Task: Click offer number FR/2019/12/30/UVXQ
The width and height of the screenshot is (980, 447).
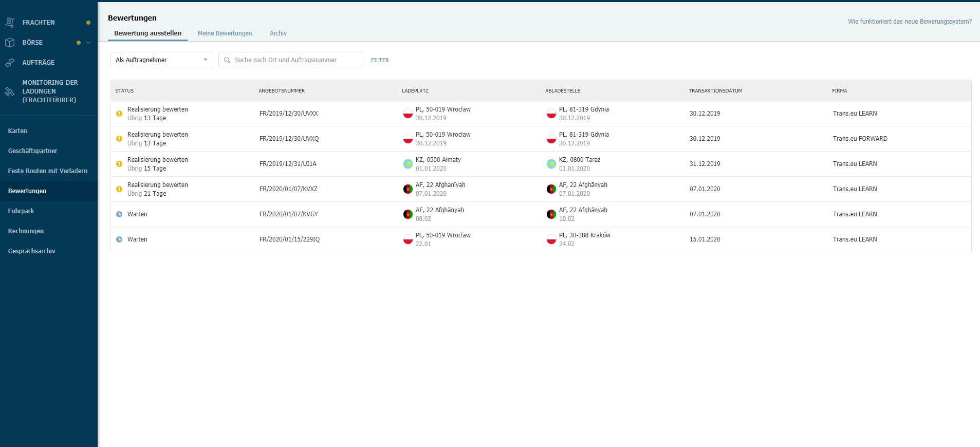Action: [x=289, y=139]
